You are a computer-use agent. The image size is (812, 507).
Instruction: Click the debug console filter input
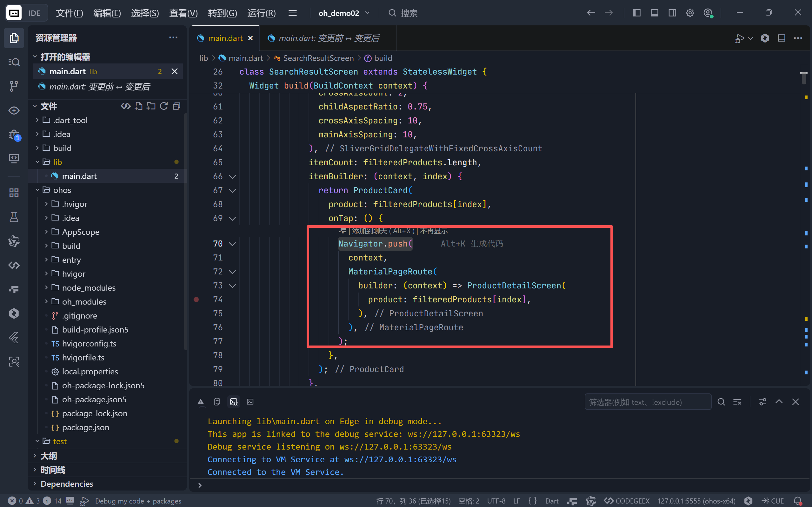click(647, 402)
